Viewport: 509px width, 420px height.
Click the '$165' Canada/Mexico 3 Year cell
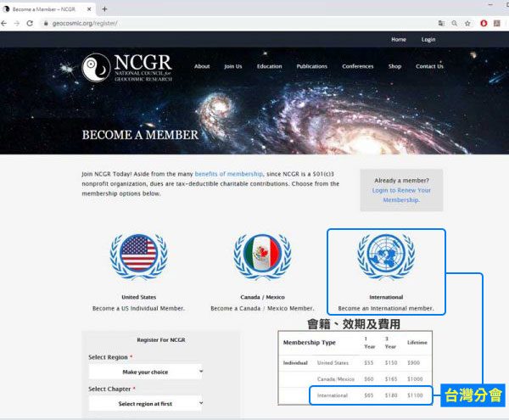(391, 378)
